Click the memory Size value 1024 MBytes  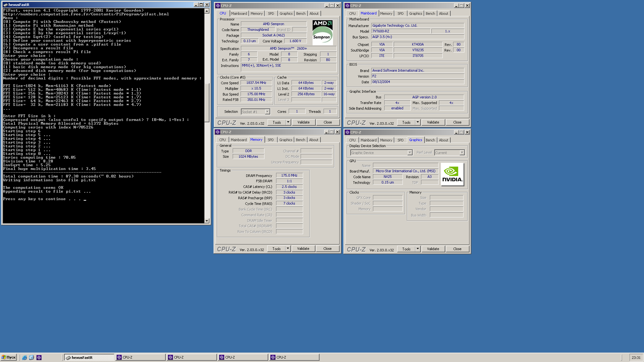point(248,157)
